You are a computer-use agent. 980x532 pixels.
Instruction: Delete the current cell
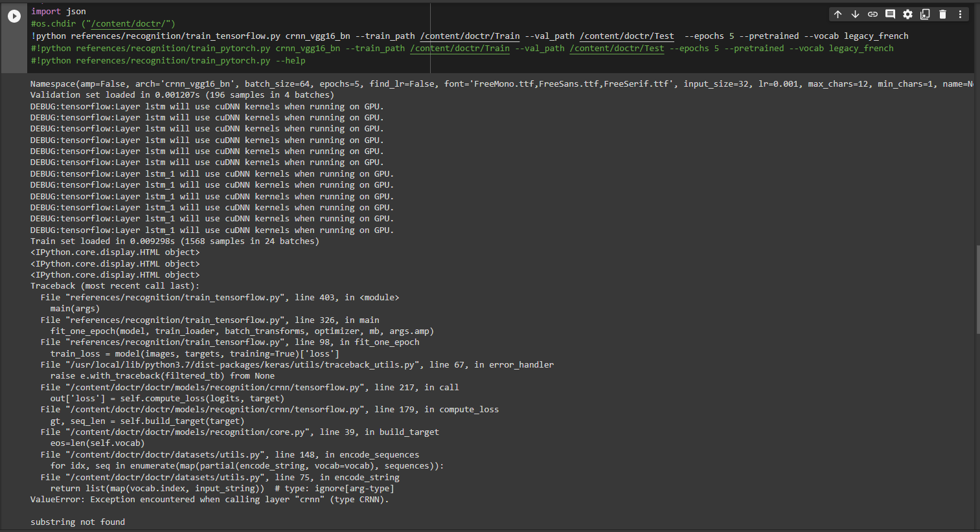(x=942, y=14)
